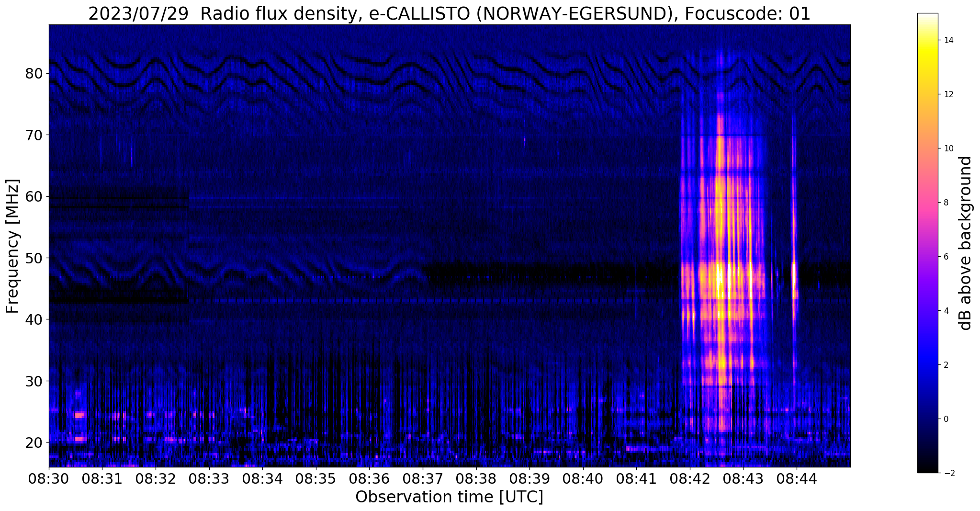This screenshot has width=980, height=511.
Task: Click the 08:38 time tick label
Action: tap(476, 479)
